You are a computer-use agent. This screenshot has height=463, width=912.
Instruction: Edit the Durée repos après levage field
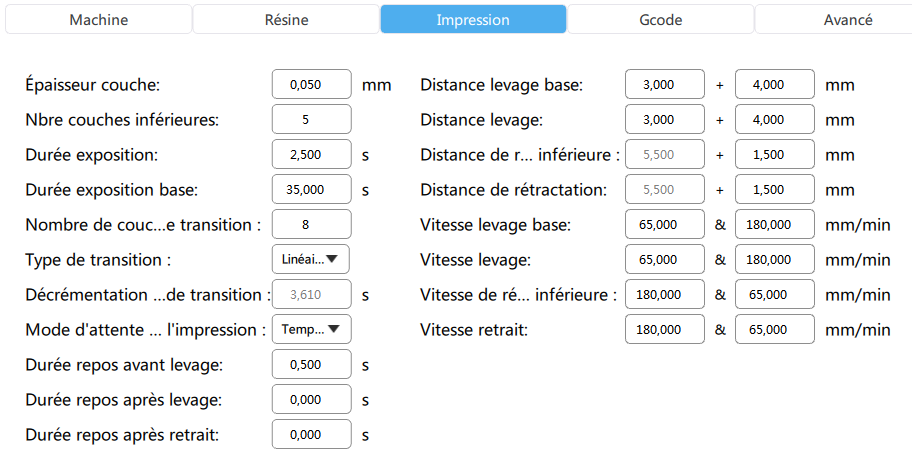(311, 400)
